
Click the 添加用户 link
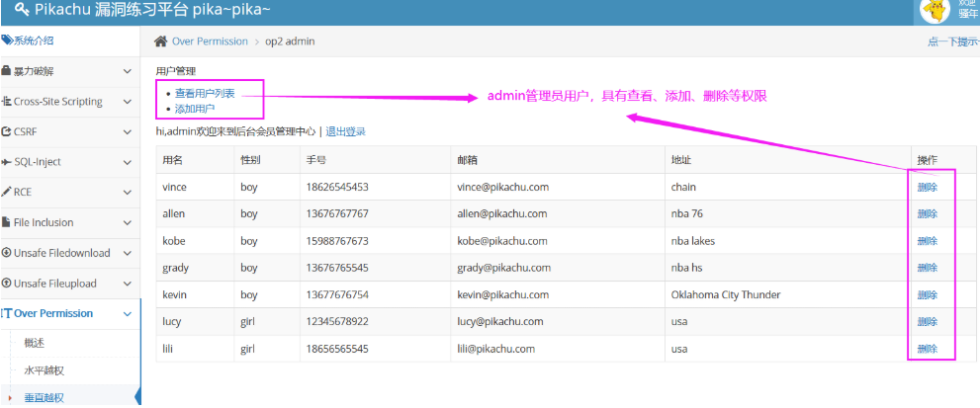[195, 109]
